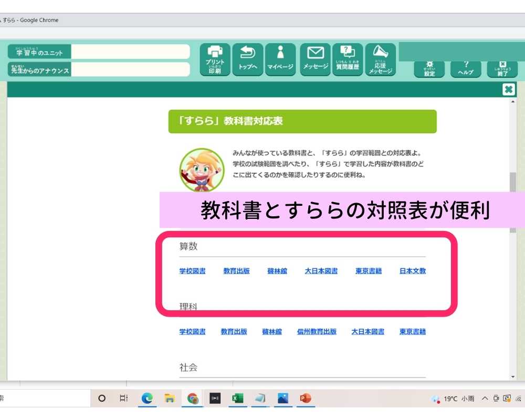This screenshot has height=420, width=525.
Task: Open 啓林館 link under 算数
Action: [x=277, y=271]
